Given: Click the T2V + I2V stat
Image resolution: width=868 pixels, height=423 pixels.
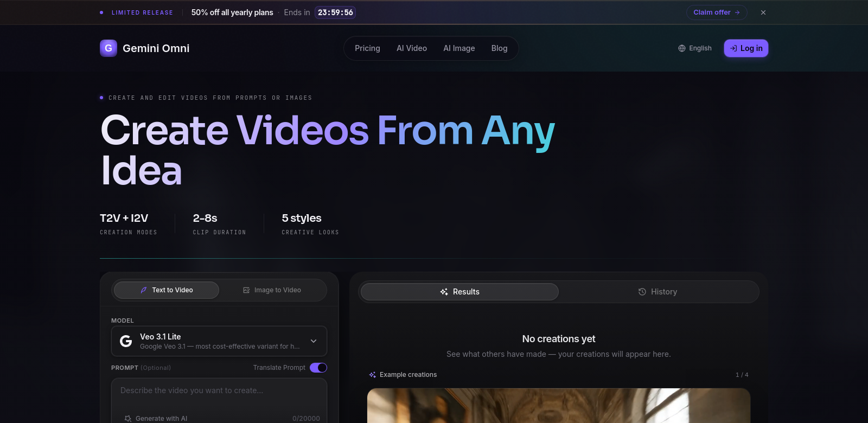Looking at the screenshot, I should (x=128, y=223).
